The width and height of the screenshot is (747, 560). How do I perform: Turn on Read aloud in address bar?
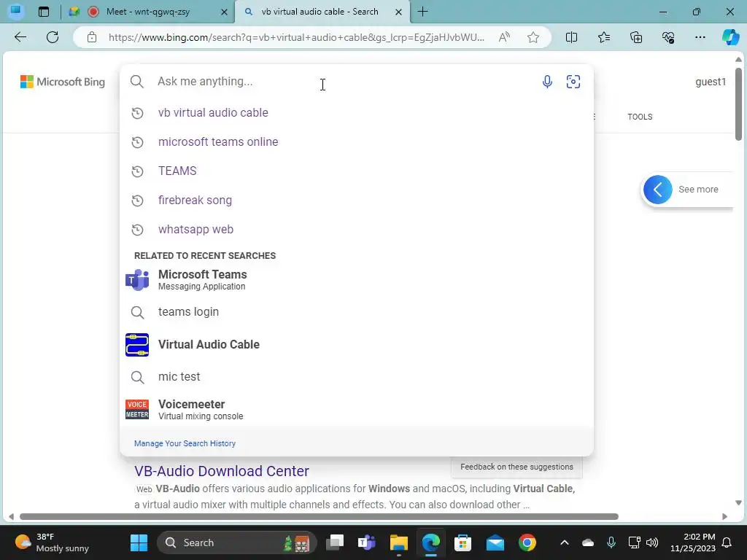point(504,37)
